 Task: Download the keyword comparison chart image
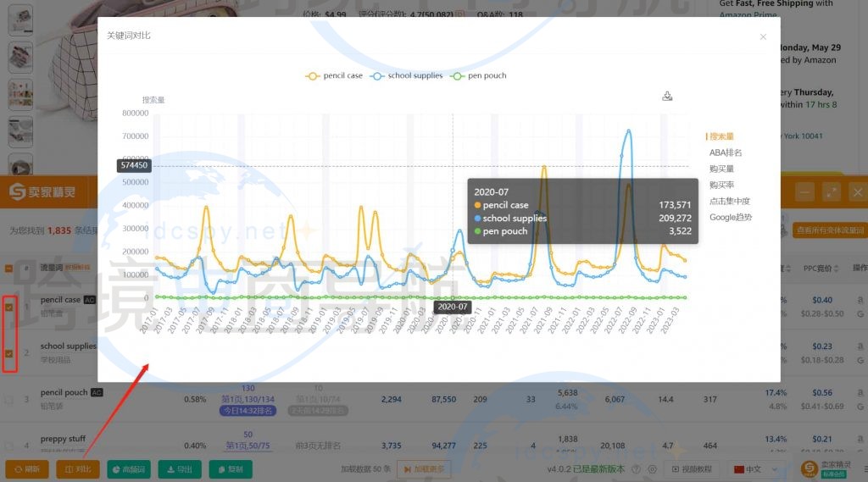[667, 97]
